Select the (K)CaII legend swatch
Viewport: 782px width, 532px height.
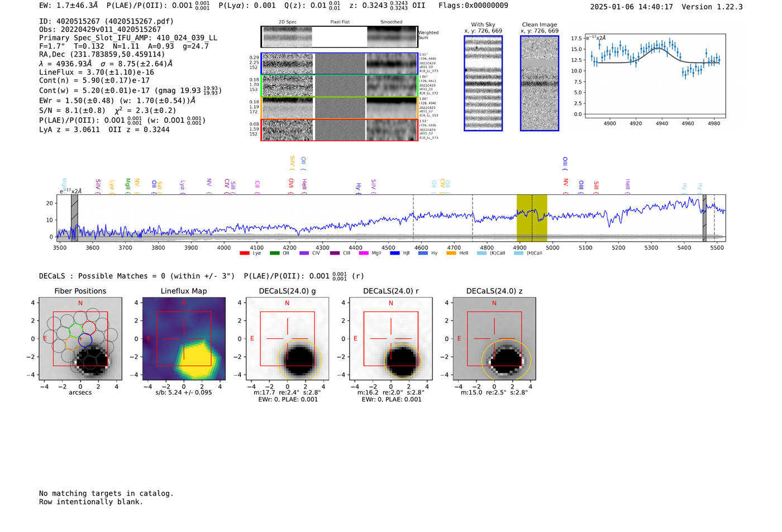(x=481, y=253)
